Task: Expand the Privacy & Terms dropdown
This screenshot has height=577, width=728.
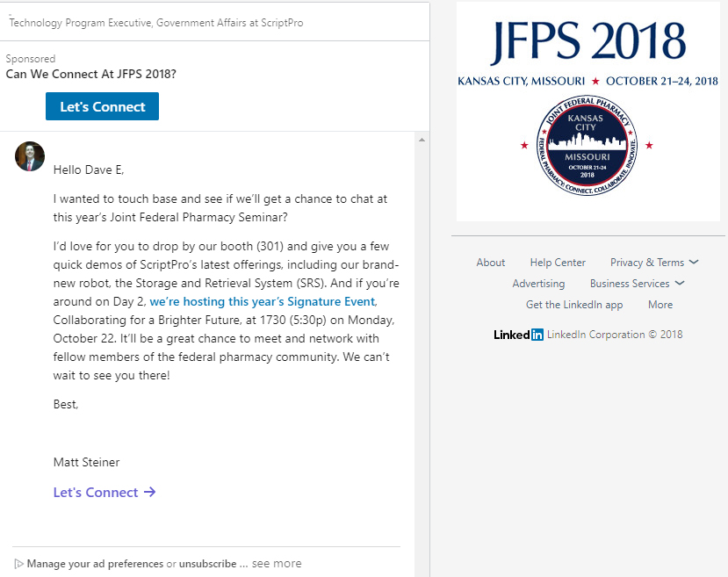Action: click(653, 262)
